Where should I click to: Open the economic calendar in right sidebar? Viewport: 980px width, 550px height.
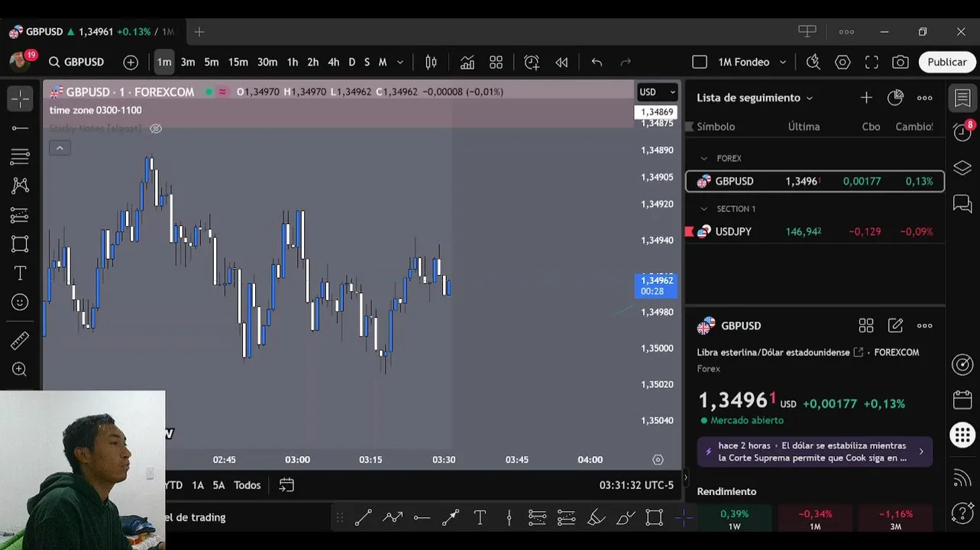tap(962, 400)
